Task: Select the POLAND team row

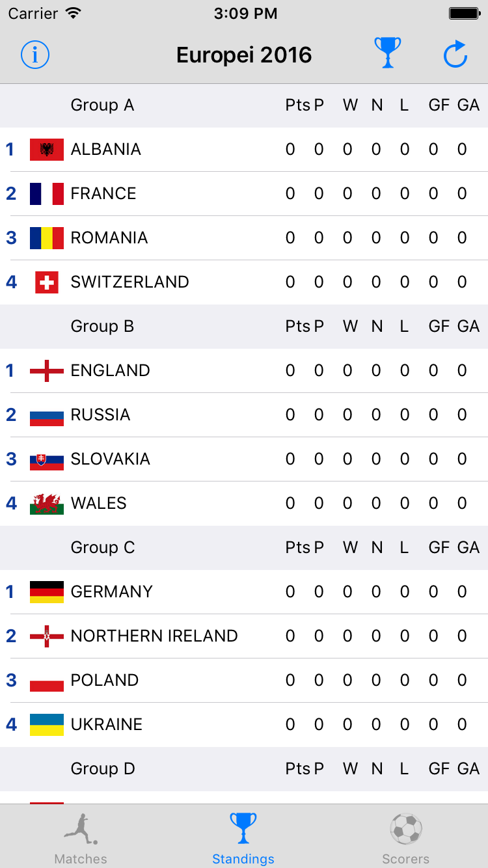Action: (244, 681)
